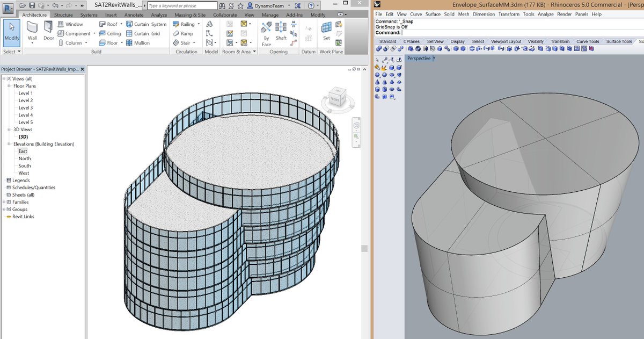Image resolution: width=644 pixels, height=339 pixels.
Task: Open the Roof dropdown arrow
Action: coord(122,24)
